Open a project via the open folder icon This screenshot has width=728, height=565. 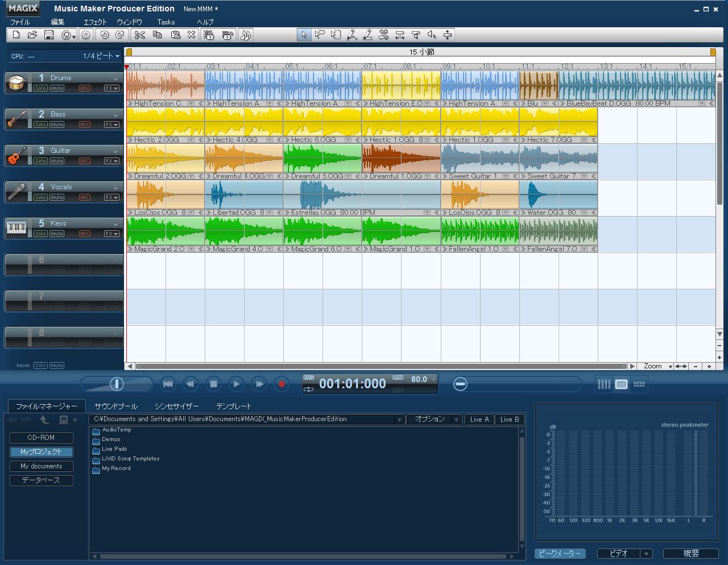pos(32,35)
